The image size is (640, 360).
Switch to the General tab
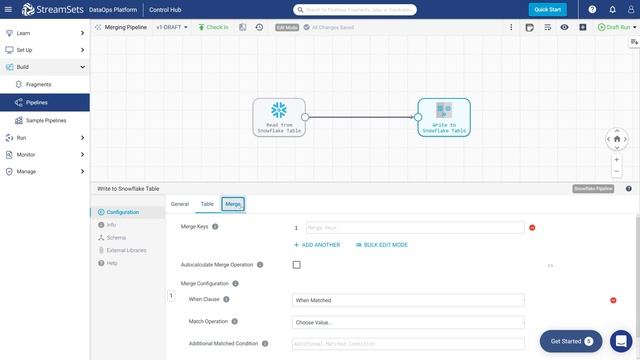[180, 204]
